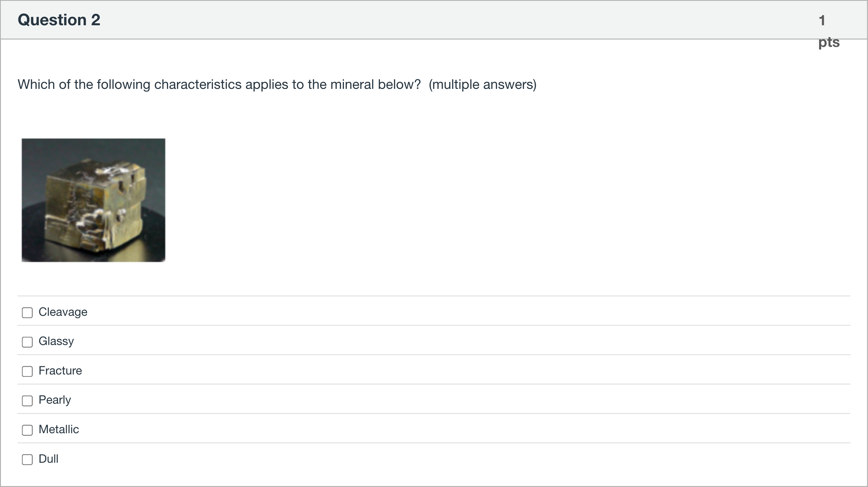The width and height of the screenshot is (868, 487).
Task: Tick the Glassy checkbox
Action: tap(27, 342)
